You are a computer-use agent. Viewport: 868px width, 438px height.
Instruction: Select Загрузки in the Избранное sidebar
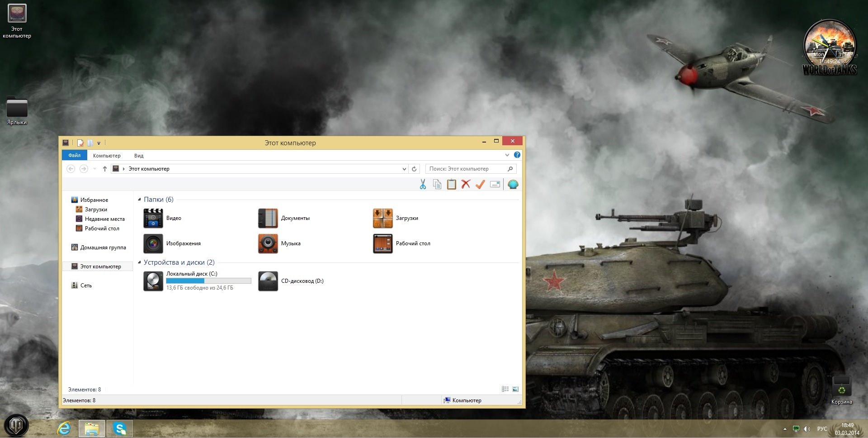click(x=96, y=209)
